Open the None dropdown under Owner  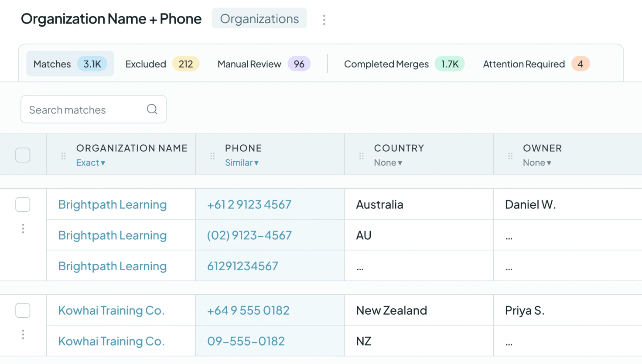(537, 163)
